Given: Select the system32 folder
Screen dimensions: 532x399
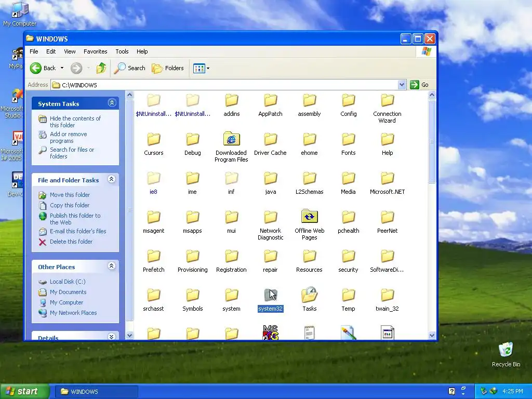Looking at the screenshot, I should [270, 300].
